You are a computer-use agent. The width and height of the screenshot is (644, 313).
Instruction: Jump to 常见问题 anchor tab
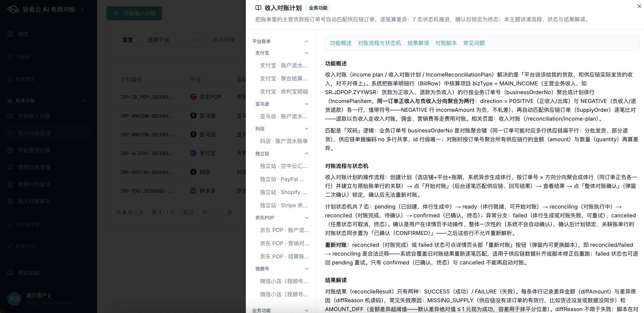tap(474, 43)
